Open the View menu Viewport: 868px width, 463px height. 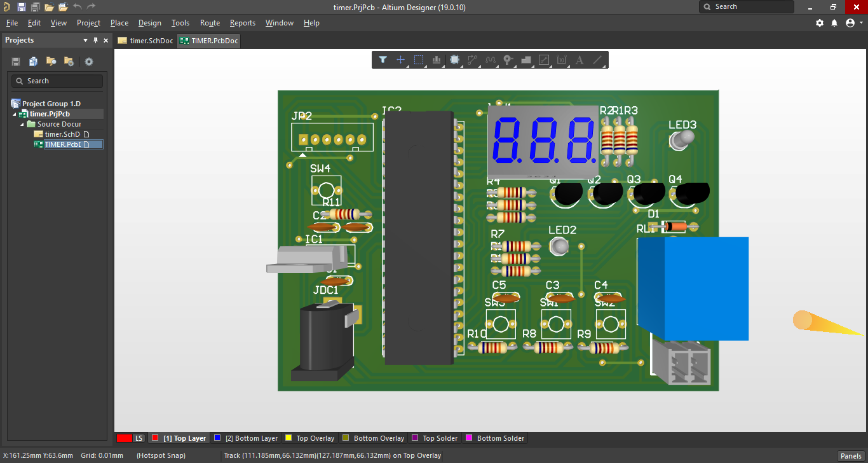click(x=59, y=23)
